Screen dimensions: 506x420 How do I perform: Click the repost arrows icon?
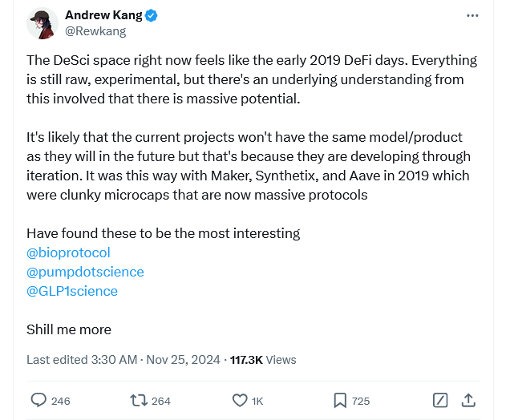(139, 400)
